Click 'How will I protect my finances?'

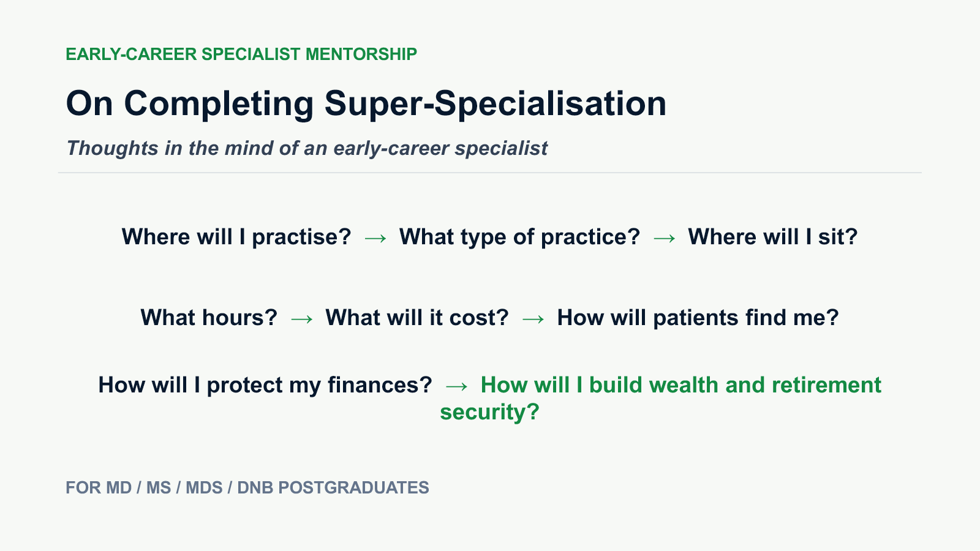point(265,385)
